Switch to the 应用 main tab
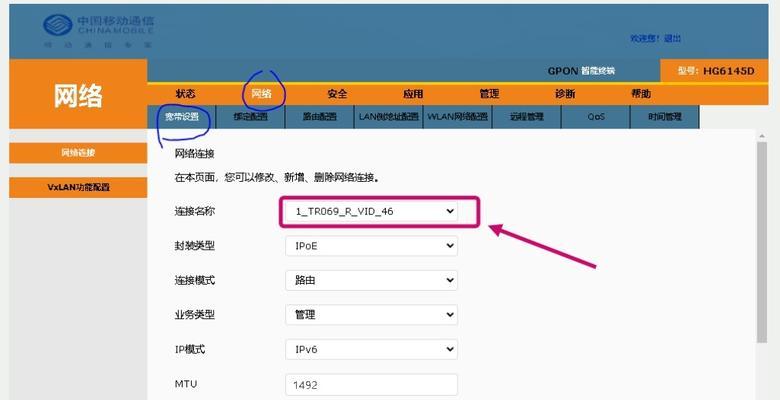The width and height of the screenshot is (780, 400). click(413, 94)
